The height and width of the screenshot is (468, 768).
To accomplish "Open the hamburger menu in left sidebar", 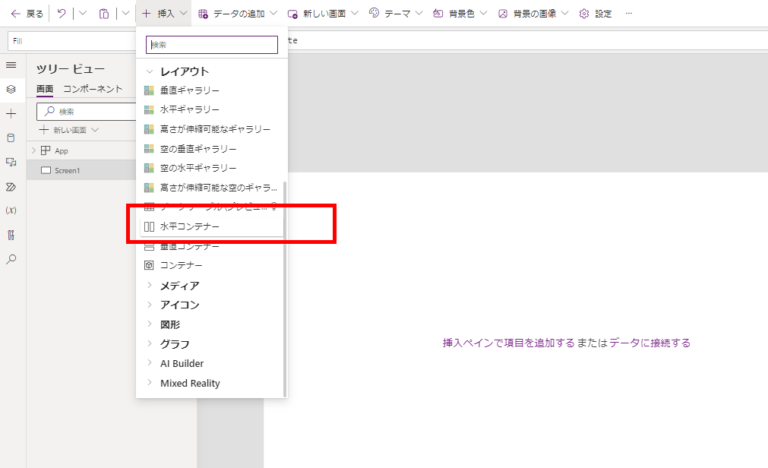I will point(11,65).
